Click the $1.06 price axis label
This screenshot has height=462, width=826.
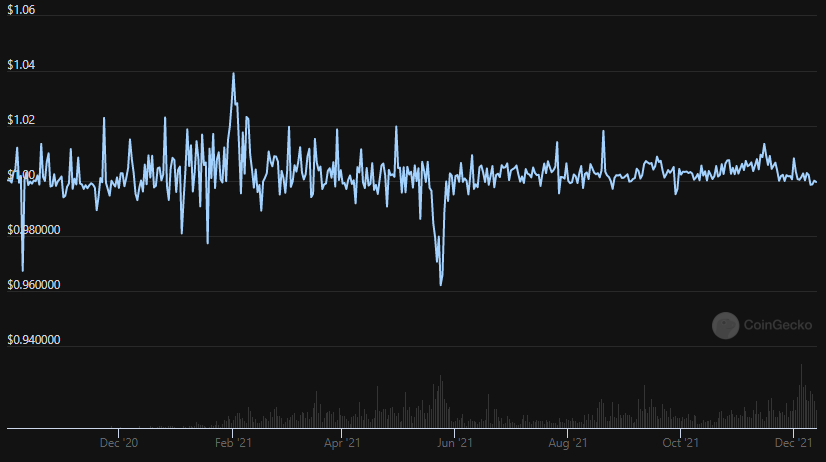[x=21, y=10]
